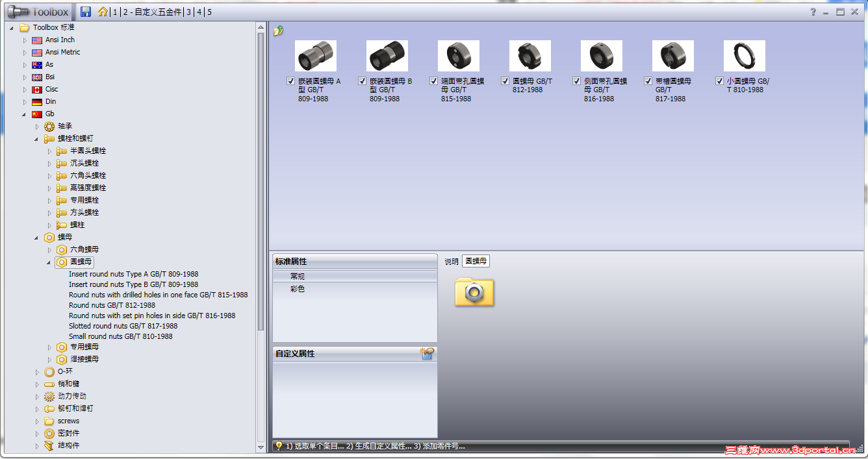Click the 动力传动 gear icon

pos(49,396)
